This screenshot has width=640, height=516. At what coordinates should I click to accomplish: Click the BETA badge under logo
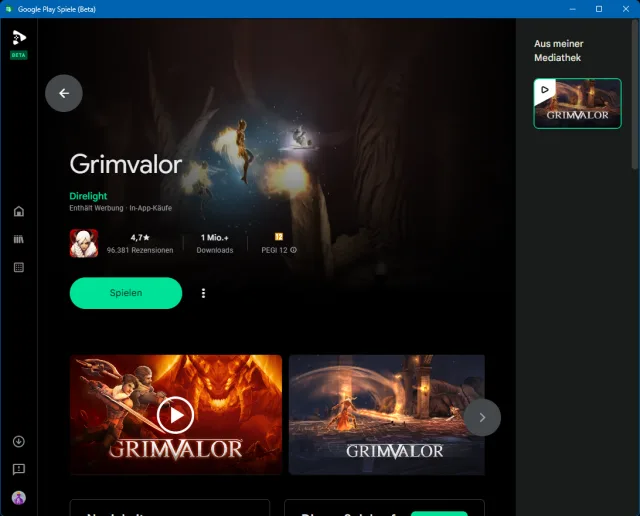pyautogui.click(x=19, y=55)
